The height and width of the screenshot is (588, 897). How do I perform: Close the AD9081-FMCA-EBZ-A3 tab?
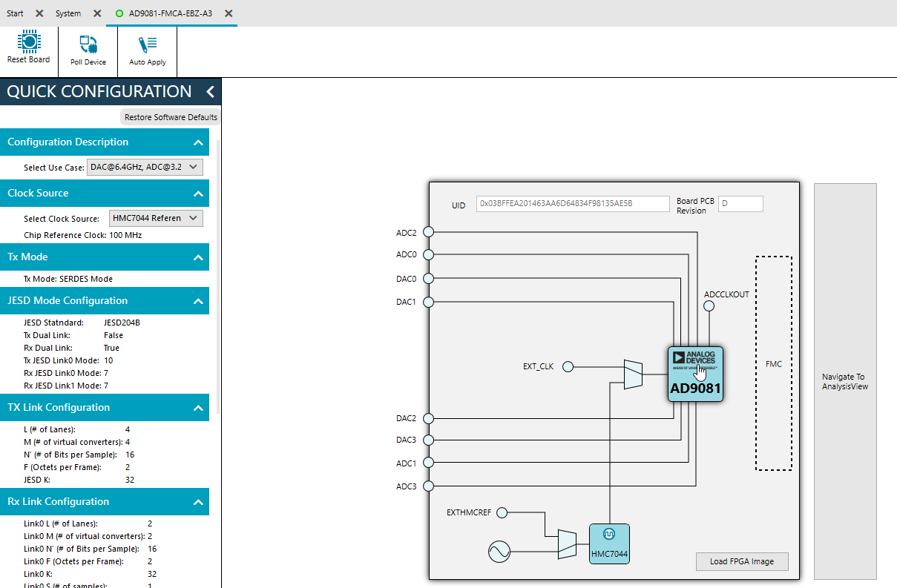(229, 13)
